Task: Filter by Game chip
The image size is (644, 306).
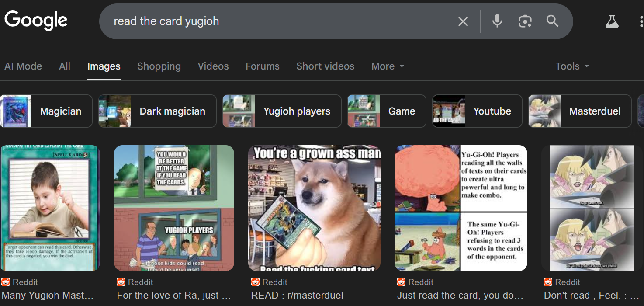Action: (x=387, y=111)
